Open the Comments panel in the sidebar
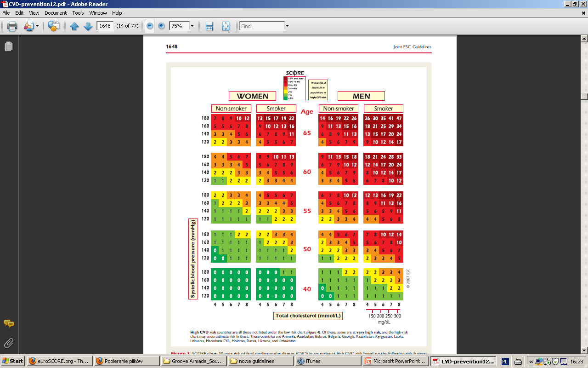588x368 pixels. (x=8, y=323)
